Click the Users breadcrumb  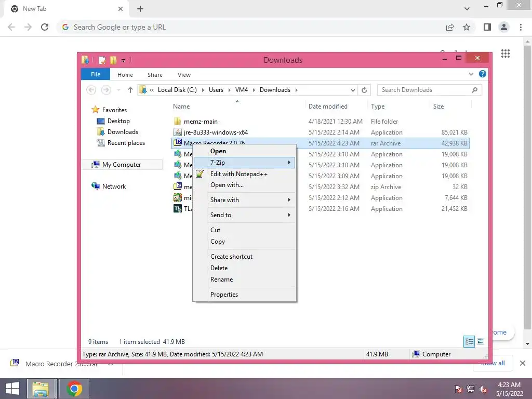pyautogui.click(x=216, y=90)
